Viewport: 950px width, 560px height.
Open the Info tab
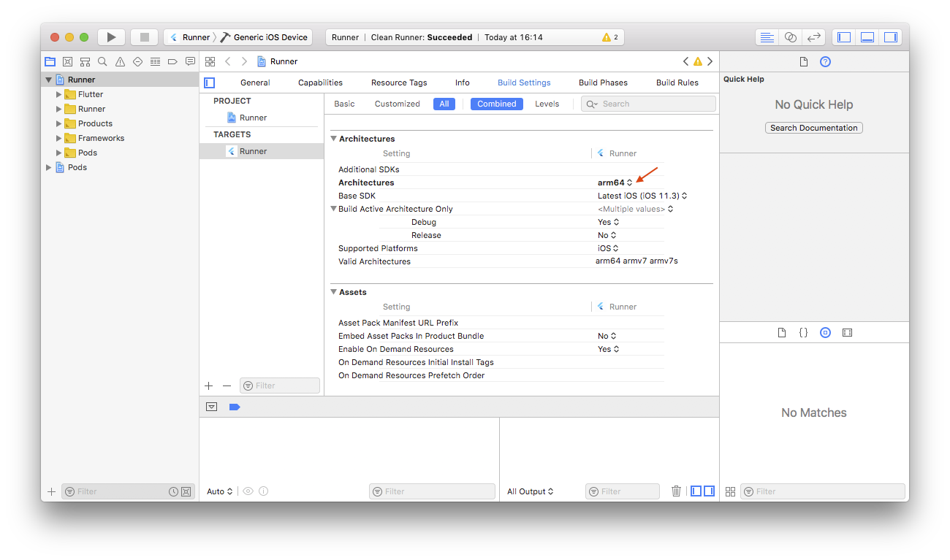(463, 83)
